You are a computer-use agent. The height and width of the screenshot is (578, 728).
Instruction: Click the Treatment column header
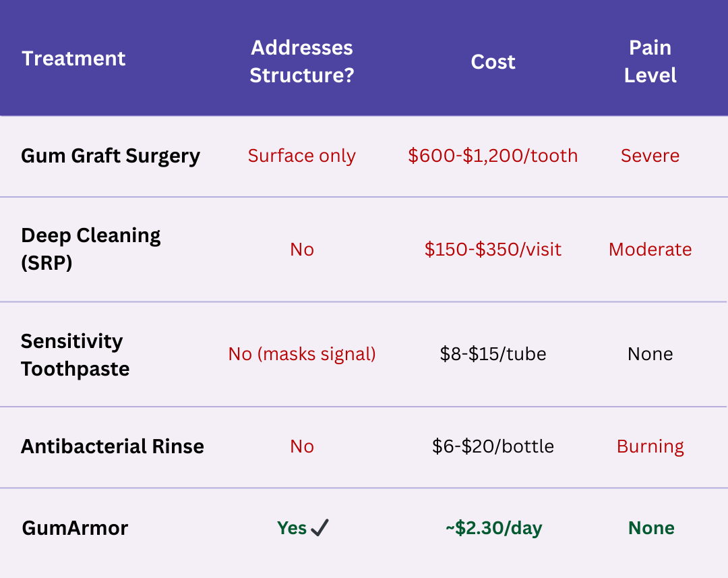point(73,59)
